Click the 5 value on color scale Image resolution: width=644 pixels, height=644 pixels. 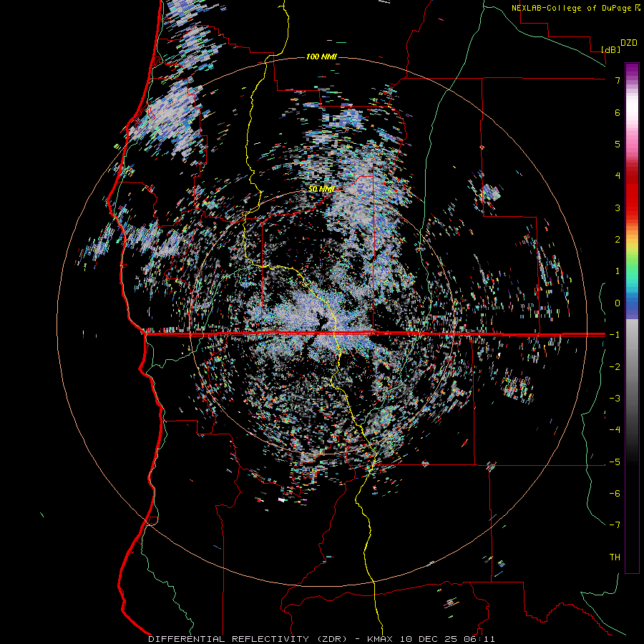pyautogui.click(x=618, y=144)
